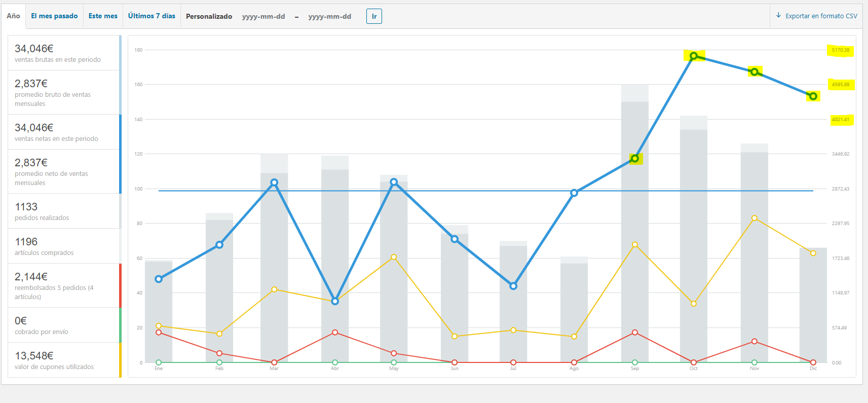The height and width of the screenshot is (403, 868).
Task: Click the end date yyyy-mm-dd field
Action: click(330, 17)
